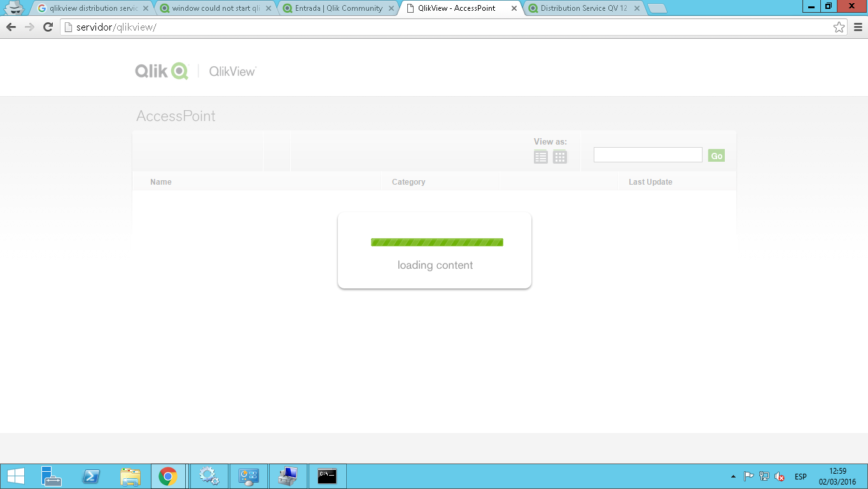Viewport: 868px width, 489px height.
Task: Open the Control Panel taskbar window
Action: (x=248, y=476)
